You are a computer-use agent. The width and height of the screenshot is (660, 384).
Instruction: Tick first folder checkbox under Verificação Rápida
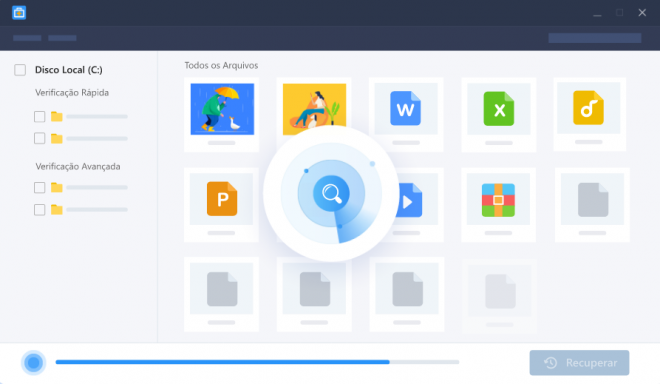40,117
